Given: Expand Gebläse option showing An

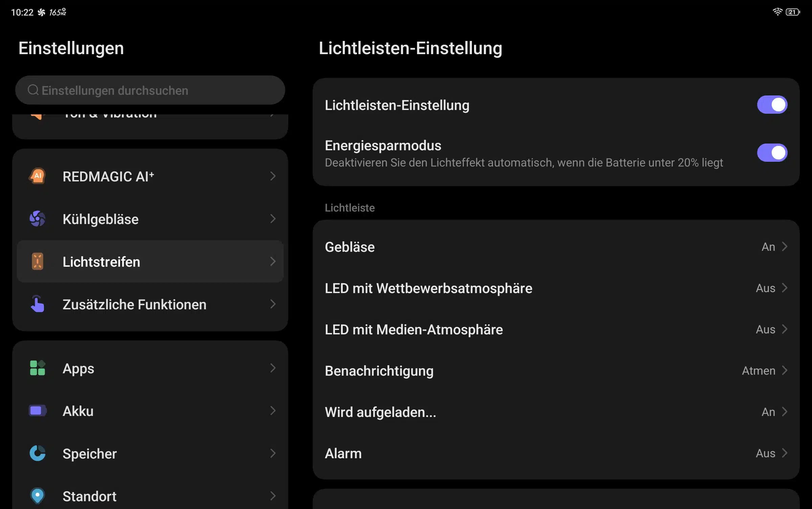Looking at the screenshot, I should (556, 247).
